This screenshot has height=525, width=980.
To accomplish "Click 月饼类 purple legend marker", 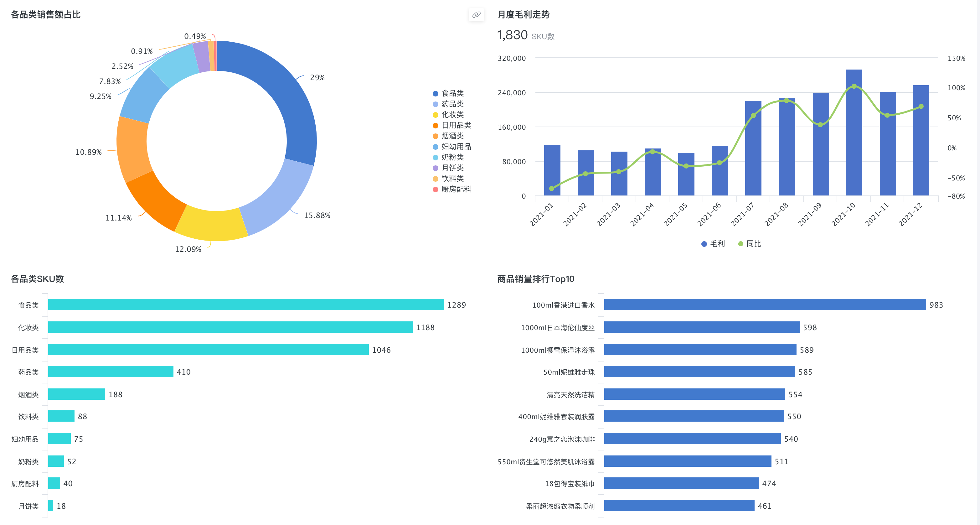I will pos(435,168).
